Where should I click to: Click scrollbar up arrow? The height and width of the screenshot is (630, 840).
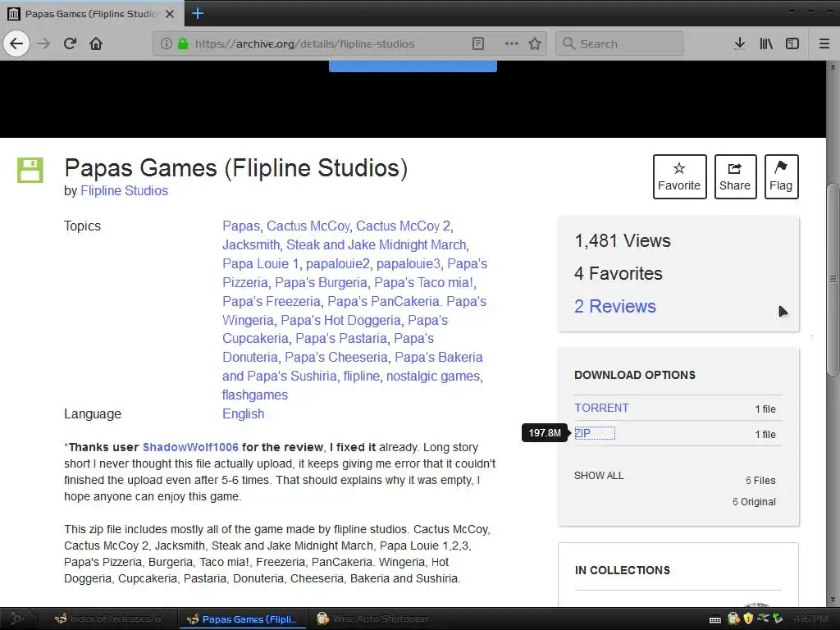833,67
